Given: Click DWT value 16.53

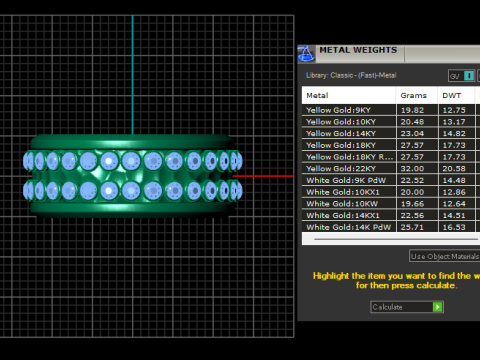Looking at the screenshot, I should pos(454,227).
